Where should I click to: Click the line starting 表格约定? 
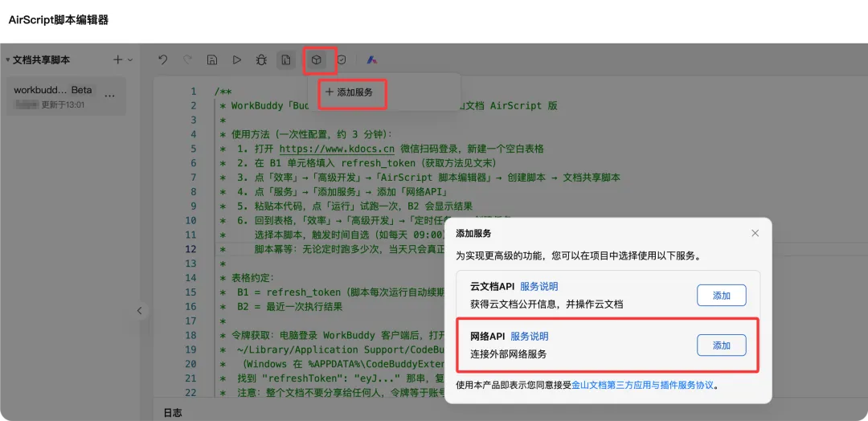coord(252,278)
